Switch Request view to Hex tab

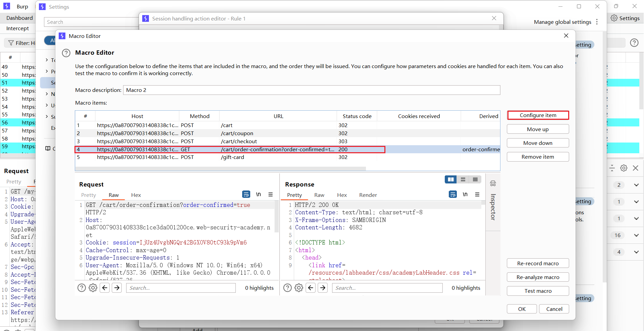(x=136, y=195)
